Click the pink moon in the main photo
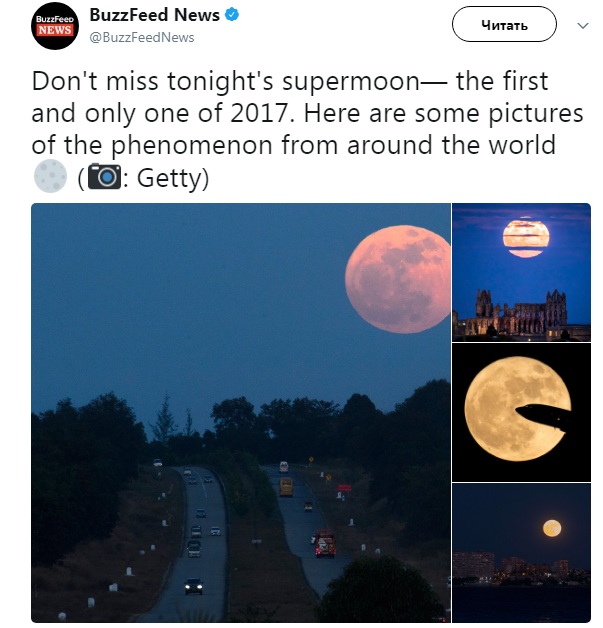This screenshot has width=603, height=628. (397, 279)
